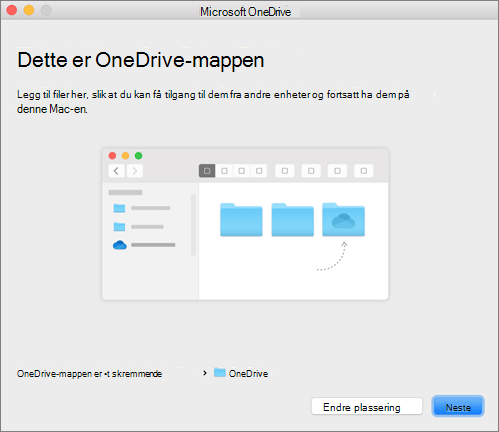Click the Neste button
Image resolution: width=499 pixels, height=432 pixels.
coord(458,407)
